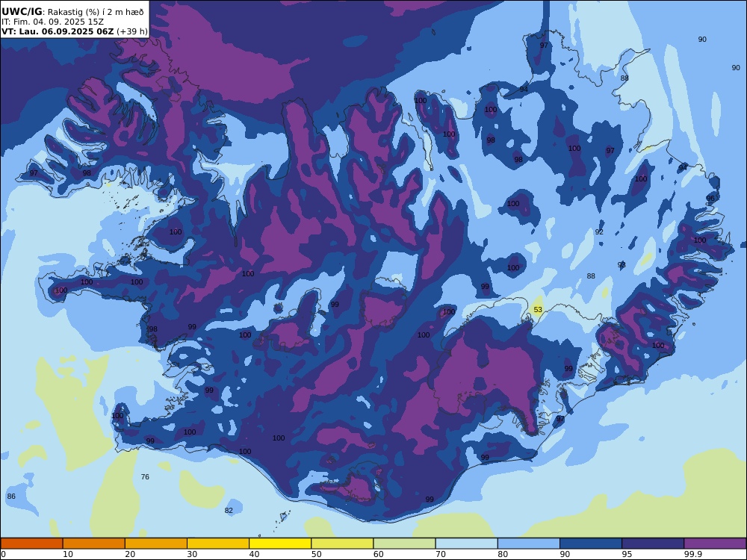This screenshot has width=747, height=560.
Task: Click the pale yellow 50–60 legend swatch
Action: tap(342, 544)
